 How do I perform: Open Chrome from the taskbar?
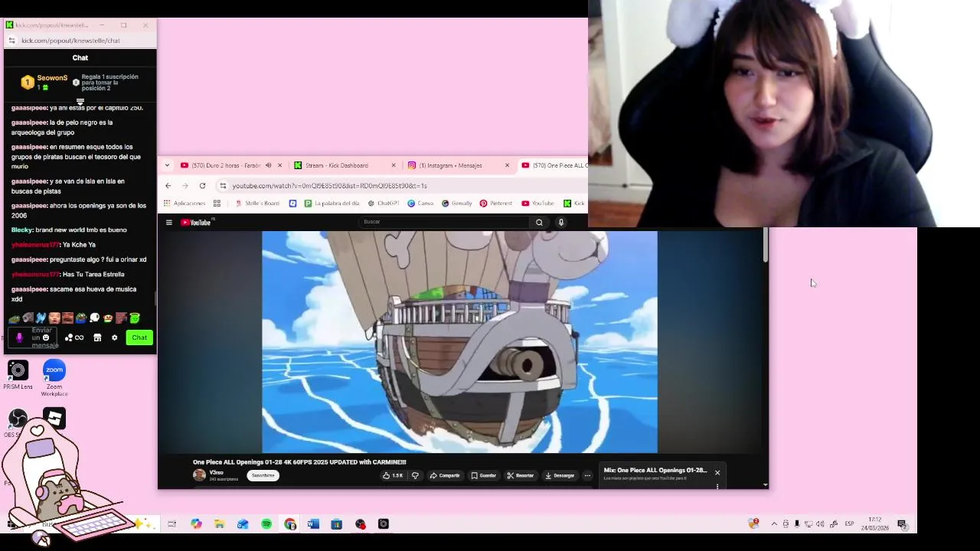coord(290,524)
